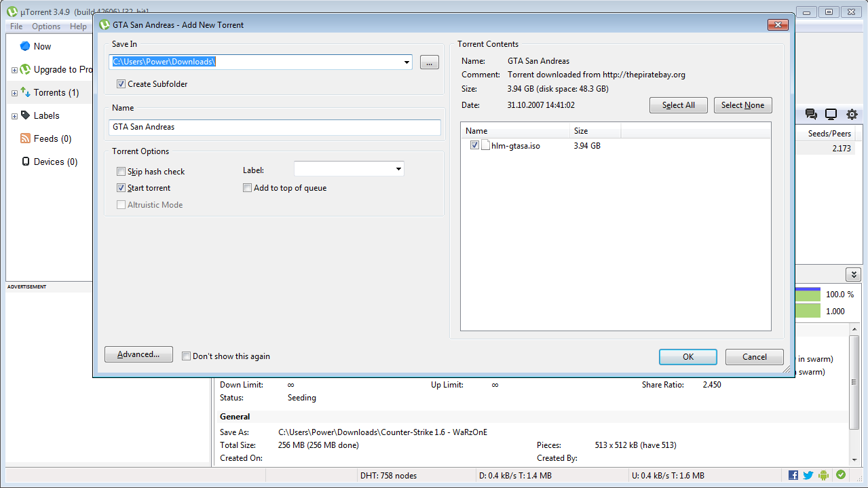Screen dimensions: 868x488
Task: Open the Save In path dropdown
Action: click(407, 62)
